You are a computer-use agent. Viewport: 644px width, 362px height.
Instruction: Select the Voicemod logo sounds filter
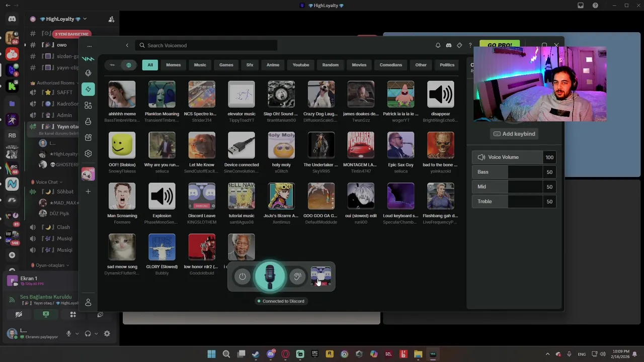pos(112,65)
